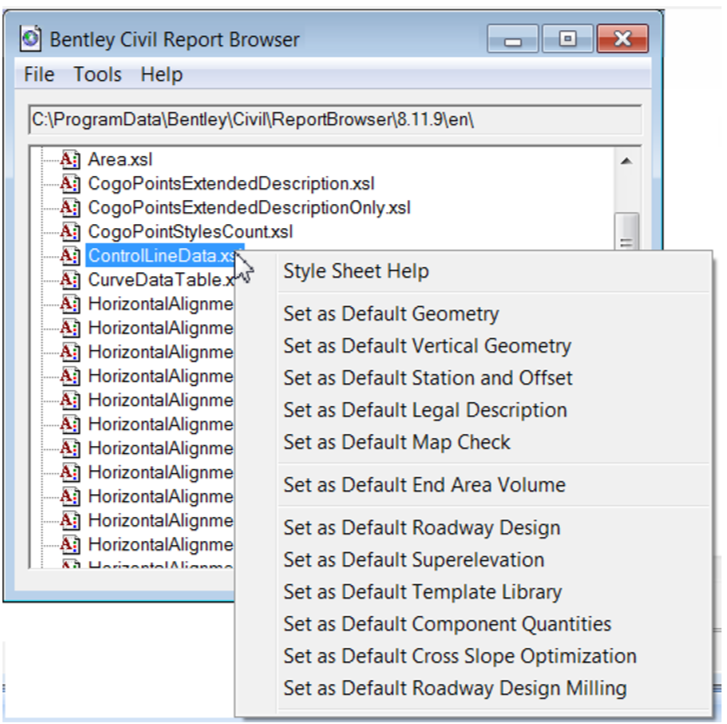Select Set as Default Template Library
The image size is (727, 724).
[x=422, y=592]
